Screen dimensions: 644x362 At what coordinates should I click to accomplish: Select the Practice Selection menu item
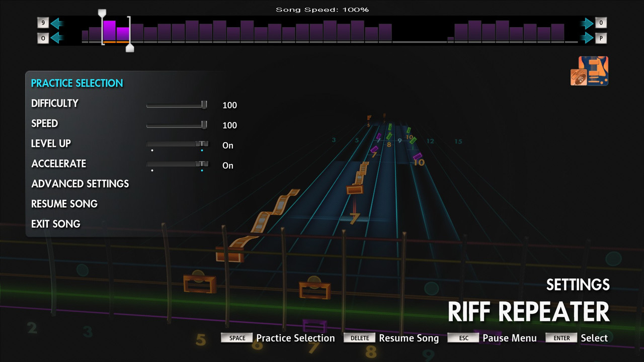(x=77, y=83)
